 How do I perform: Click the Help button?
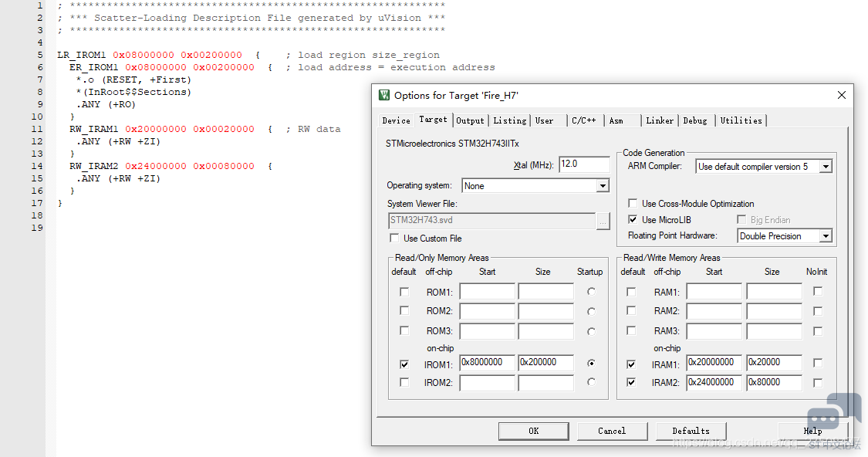tap(812, 431)
